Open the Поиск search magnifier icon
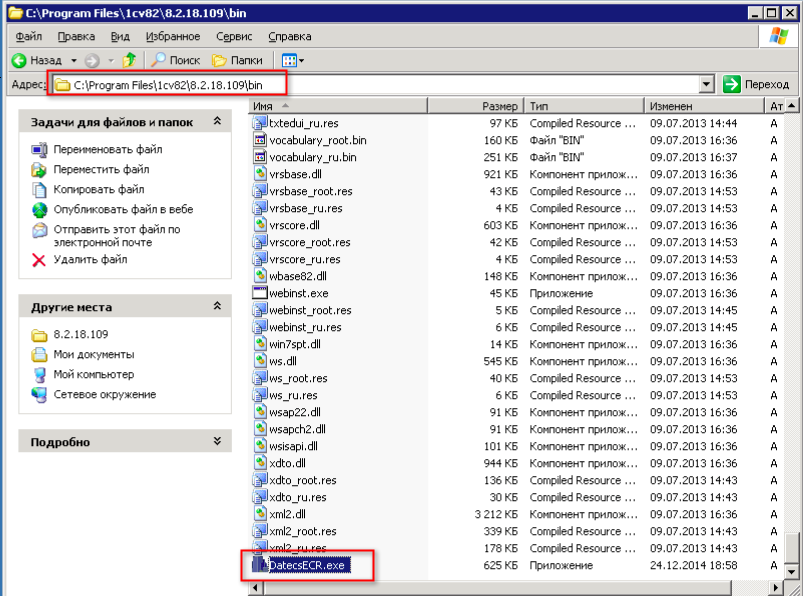This screenshot has width=803, height=596. 158,60
